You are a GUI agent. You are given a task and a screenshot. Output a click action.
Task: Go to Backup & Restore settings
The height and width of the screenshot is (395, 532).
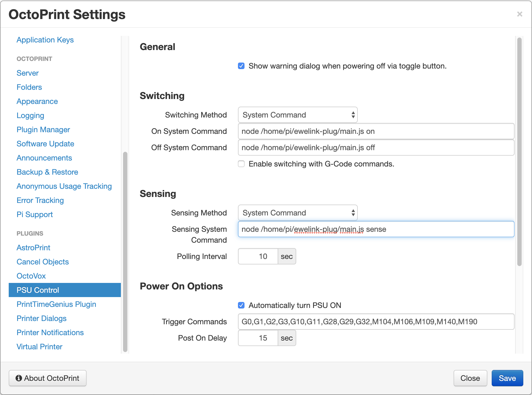[x=47, y=172]
